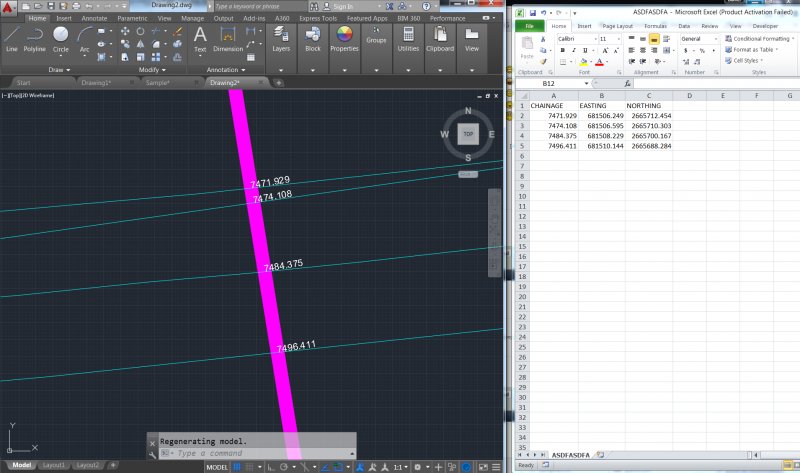Image resolution: width=800 pixels, height=473 pixels.
Task: Click the AutoCAD application menu logo
Action: (x=8, y=7)
